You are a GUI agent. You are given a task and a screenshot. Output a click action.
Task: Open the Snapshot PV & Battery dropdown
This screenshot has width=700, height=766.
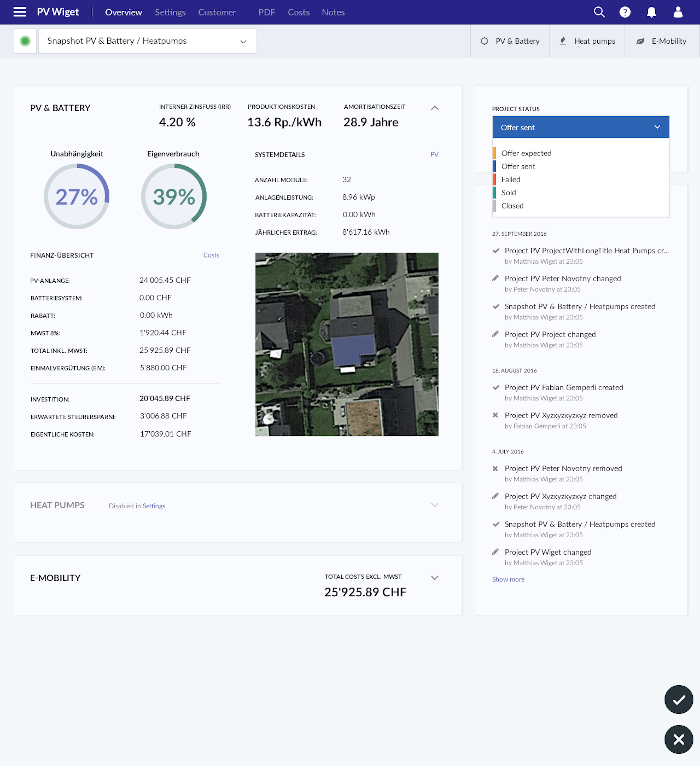147,41
